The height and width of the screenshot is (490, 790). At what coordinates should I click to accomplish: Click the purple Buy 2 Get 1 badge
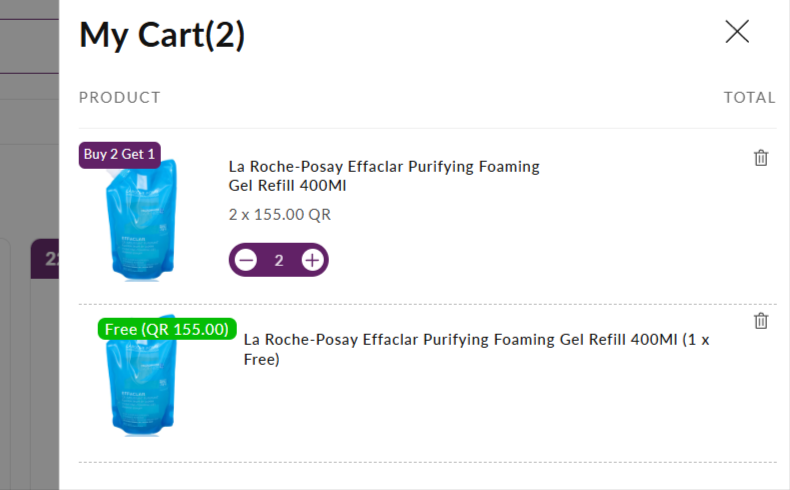[x=119, y=154]
